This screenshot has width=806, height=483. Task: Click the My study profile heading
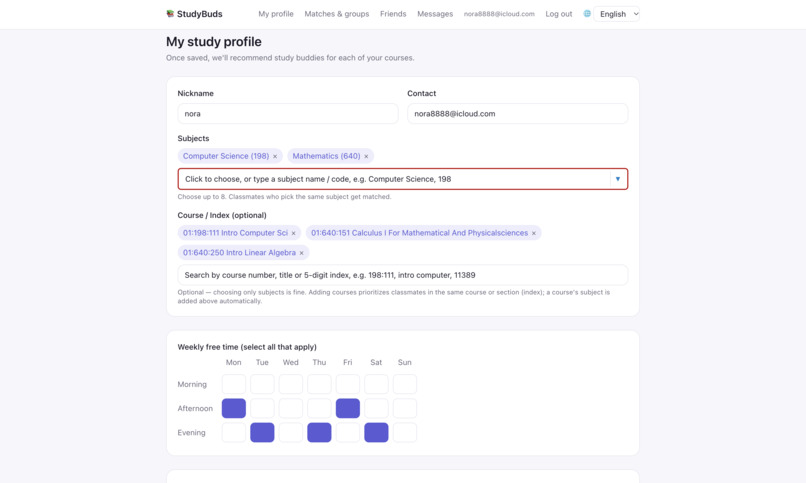pyautogui.click(x=214, y=42)
